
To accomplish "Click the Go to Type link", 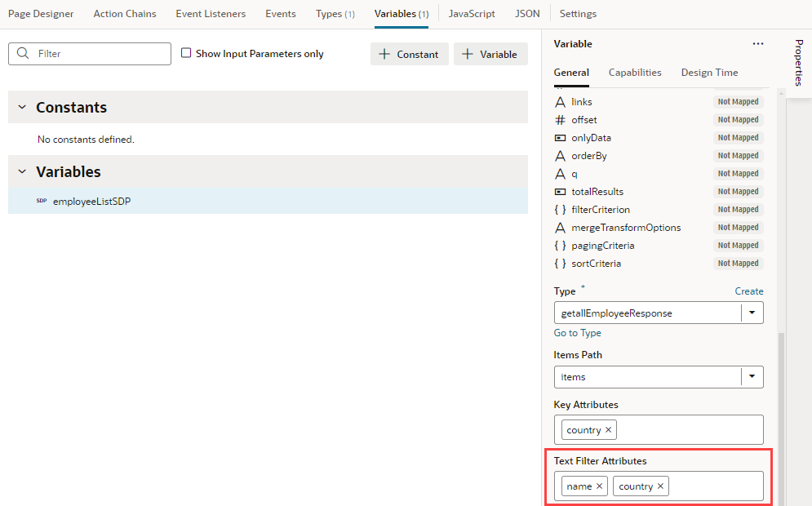I will 578,333.
